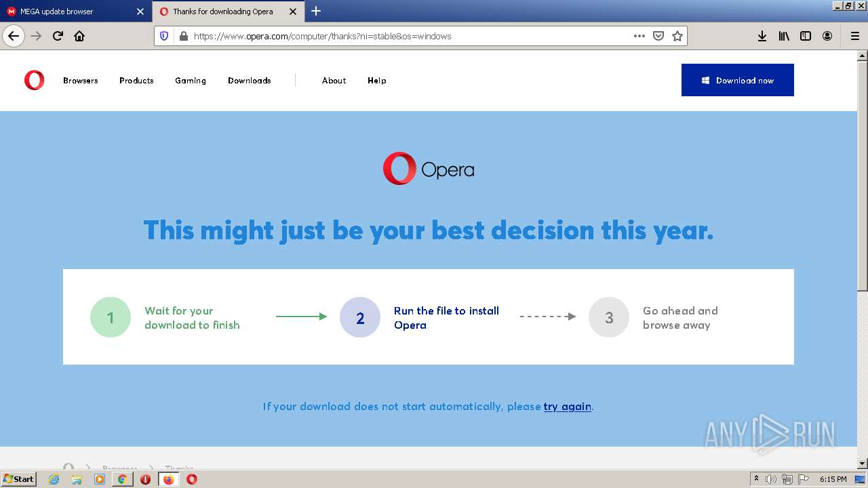
Task: Click Show desktop button at taskbar end
Action: click(x=861, y=479)
